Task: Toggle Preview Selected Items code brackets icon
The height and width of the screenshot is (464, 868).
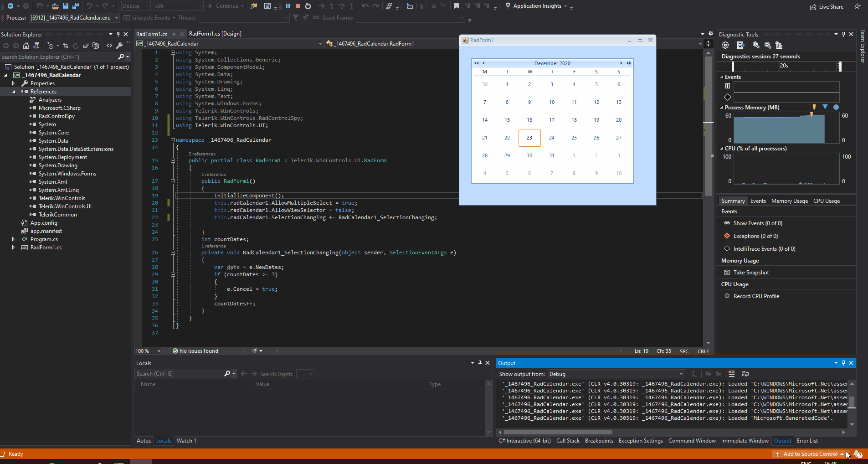Action: tap(109, 46)
